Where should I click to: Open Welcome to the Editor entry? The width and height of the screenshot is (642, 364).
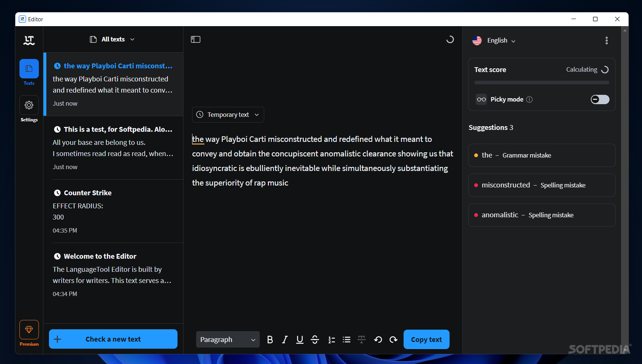(113, 275)
